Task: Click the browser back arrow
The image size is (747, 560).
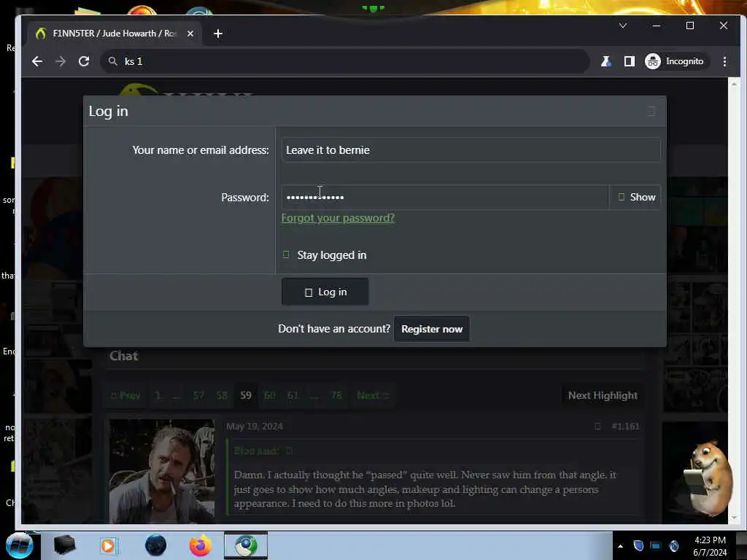Action: point(37,61)
